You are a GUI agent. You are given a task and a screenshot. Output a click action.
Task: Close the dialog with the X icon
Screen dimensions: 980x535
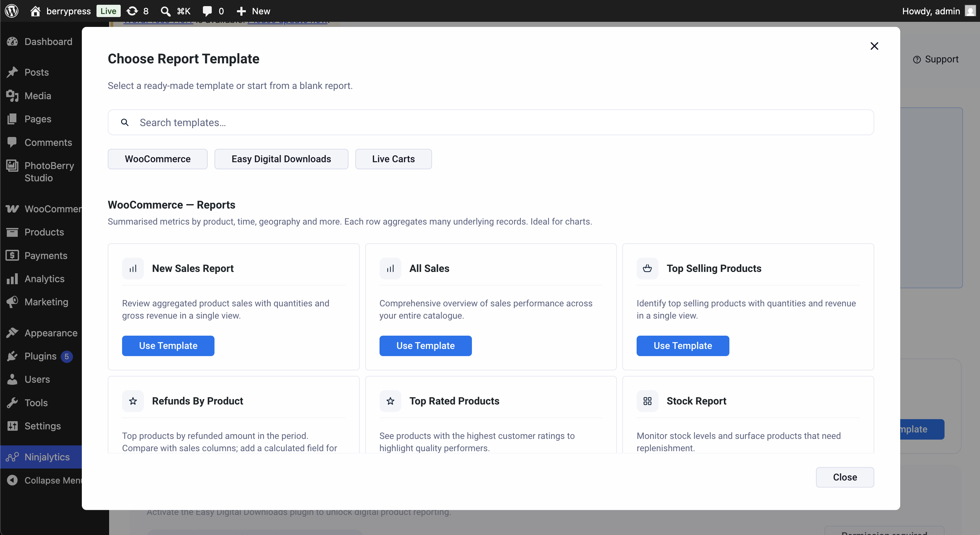[x=874, y=46]
